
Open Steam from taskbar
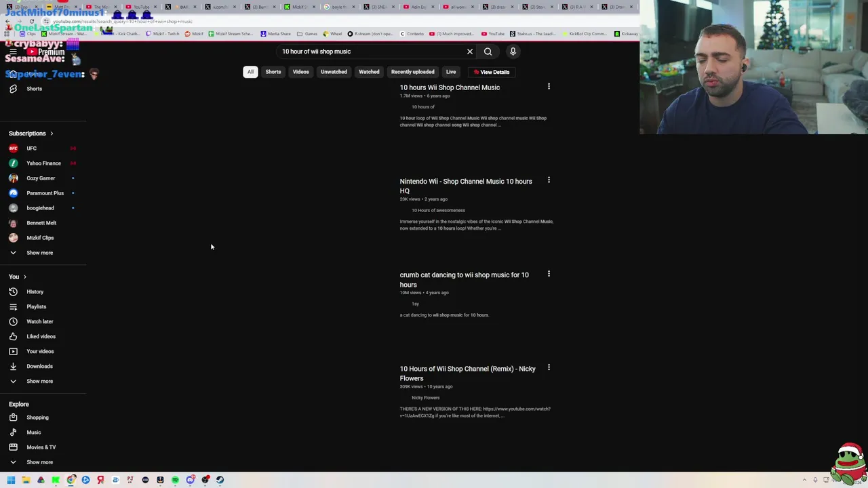220,480
